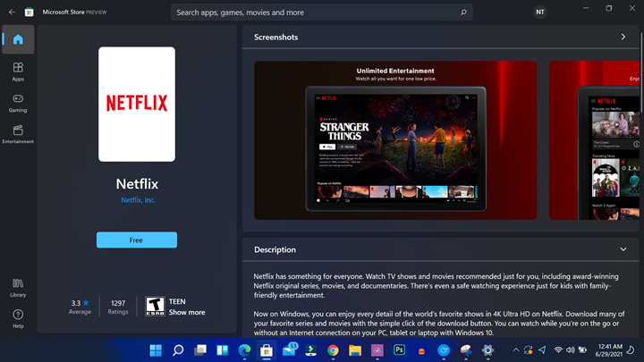644x362 pixels.
Task: Click the Microsoft Store logo icon
Action: coord(30,13)
